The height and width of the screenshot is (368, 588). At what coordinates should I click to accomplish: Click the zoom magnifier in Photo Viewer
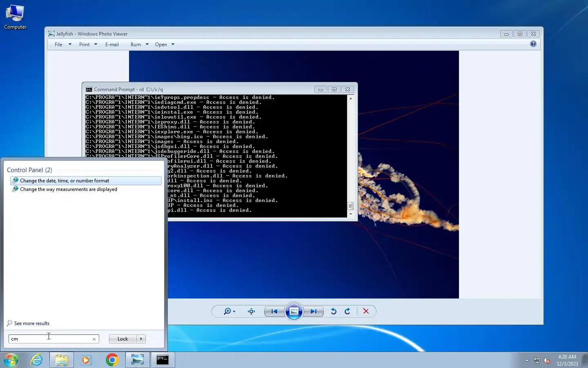[229, 312]
